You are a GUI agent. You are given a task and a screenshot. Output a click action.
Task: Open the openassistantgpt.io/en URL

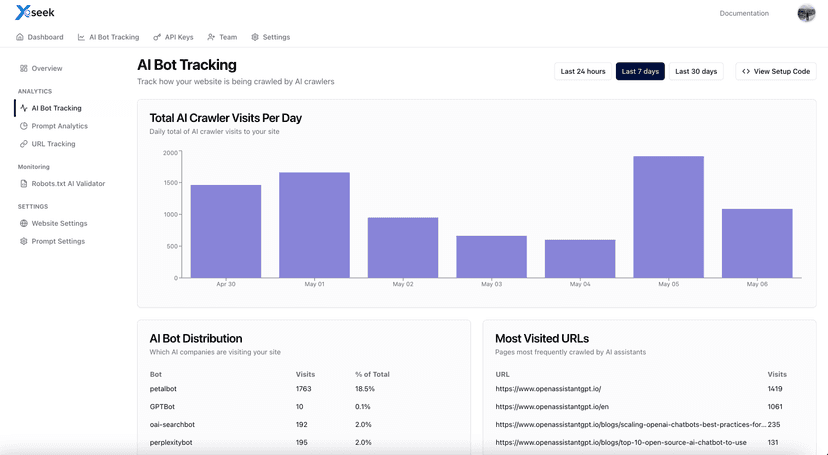[552, 406]
